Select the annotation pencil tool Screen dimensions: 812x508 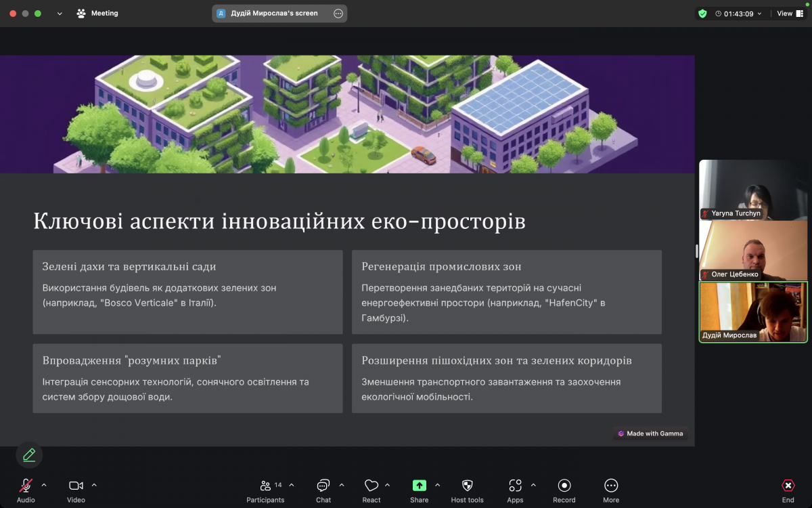[x=28, y=454]
